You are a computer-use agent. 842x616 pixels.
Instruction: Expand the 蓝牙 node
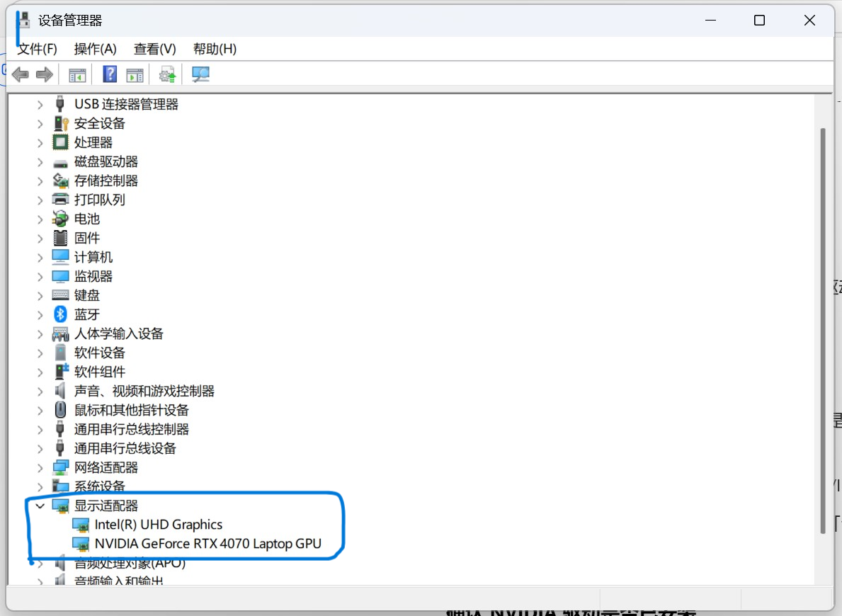[40, 314]
